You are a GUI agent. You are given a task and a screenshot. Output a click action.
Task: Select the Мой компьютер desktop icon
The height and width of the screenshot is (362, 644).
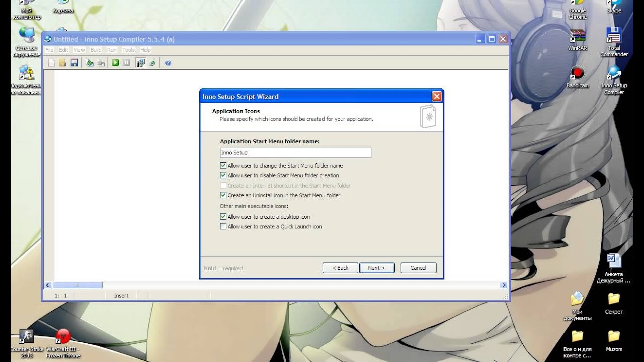27,10
